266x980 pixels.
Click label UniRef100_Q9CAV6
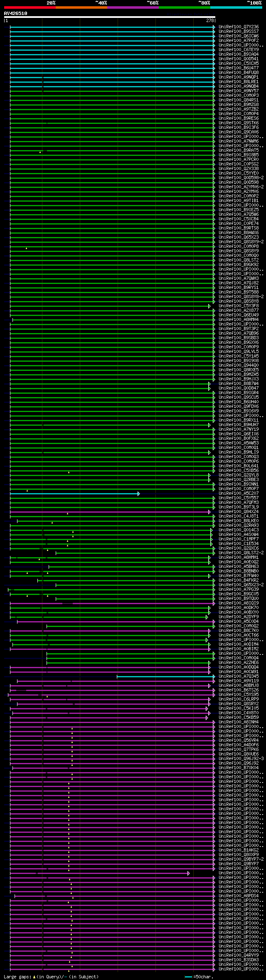click(239, 132)
